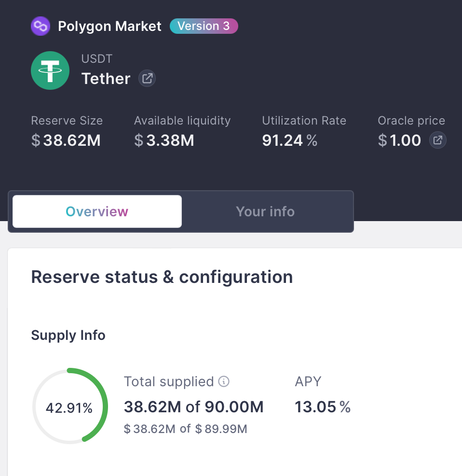462x476 pixels.
Task: Open Oracle price external link icon
Action: 437,140
